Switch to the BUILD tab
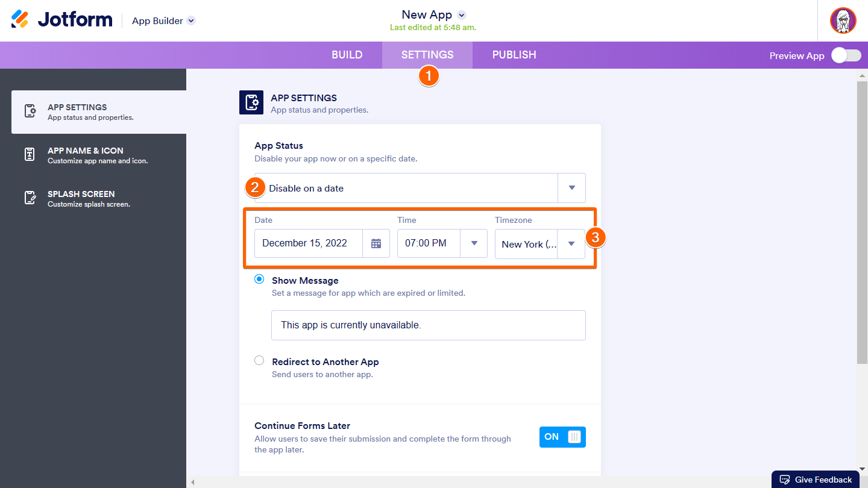 [347, 55]
